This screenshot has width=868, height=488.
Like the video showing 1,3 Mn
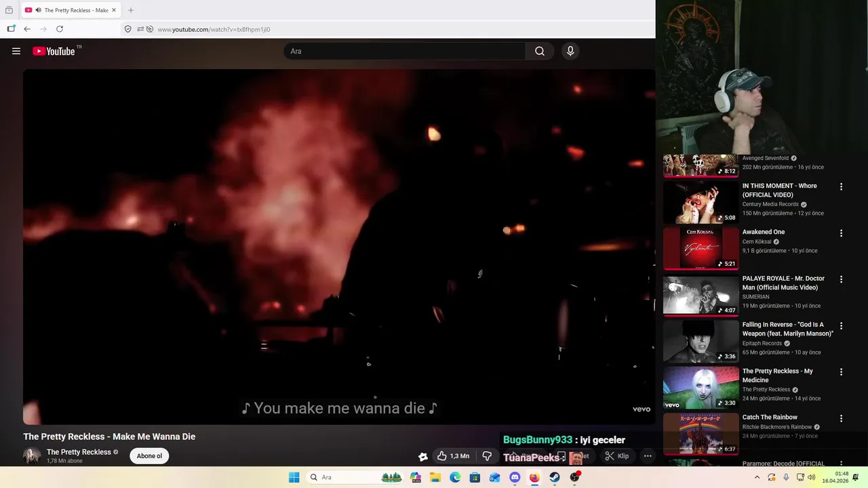click(453, 456)
